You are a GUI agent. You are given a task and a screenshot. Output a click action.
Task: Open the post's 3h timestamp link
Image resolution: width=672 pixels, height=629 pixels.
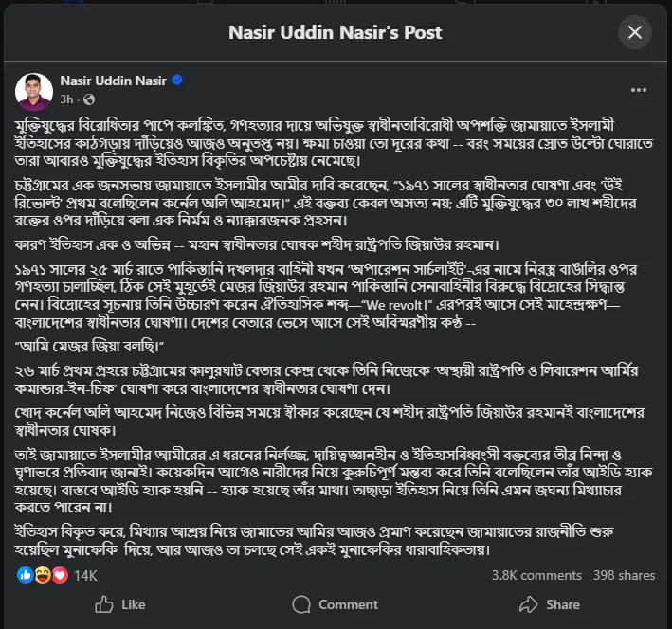66,98
